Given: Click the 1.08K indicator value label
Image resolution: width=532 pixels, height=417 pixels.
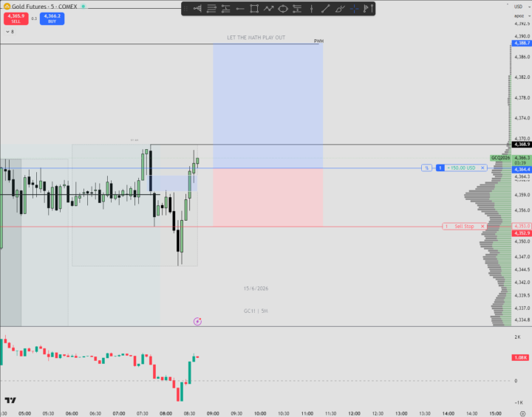Looking at the screenshot, I should pyautogui.click(x=520, y=357).
